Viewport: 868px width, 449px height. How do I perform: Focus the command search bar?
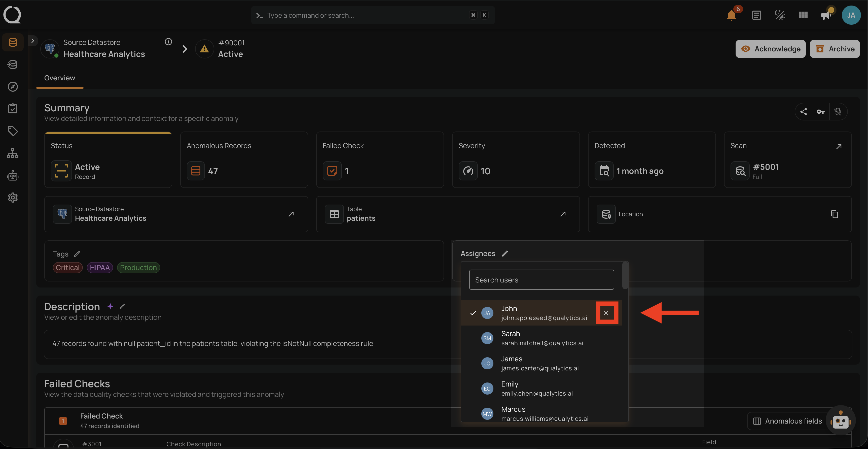coord(373,15)
